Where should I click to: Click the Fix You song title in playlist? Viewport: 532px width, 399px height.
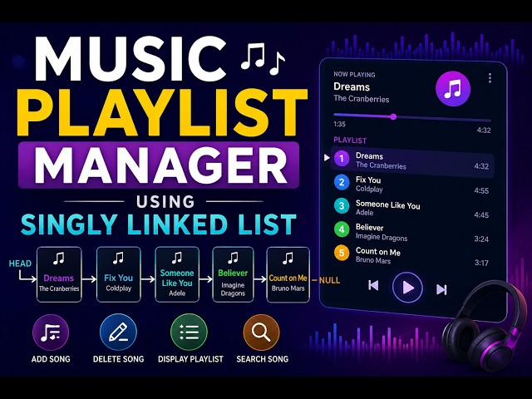368,180
